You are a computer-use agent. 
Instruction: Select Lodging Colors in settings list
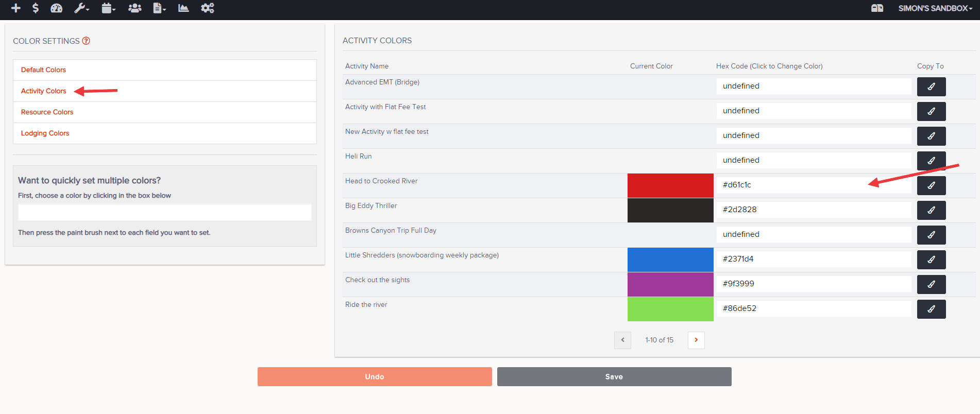(165, 133)
